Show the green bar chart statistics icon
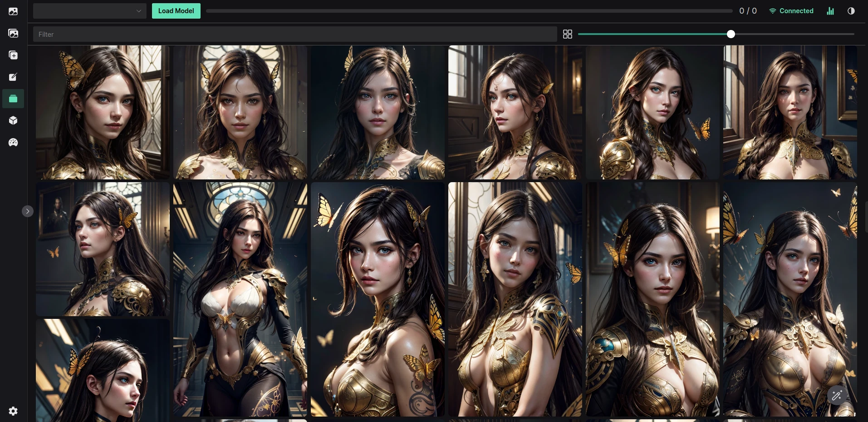Screen dimensions: 868x422 pos(830,11)
